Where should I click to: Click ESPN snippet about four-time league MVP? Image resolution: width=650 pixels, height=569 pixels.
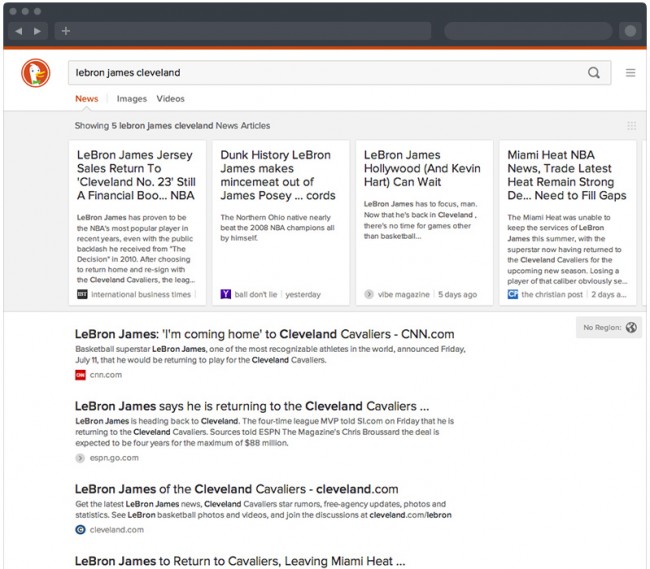(264, 432)
